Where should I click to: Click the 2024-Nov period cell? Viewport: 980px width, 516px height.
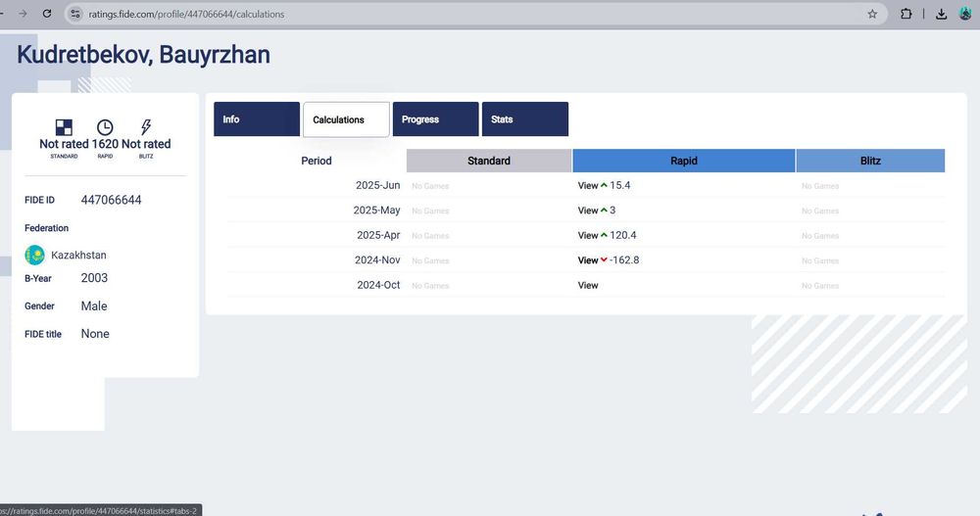pos(377,260)
